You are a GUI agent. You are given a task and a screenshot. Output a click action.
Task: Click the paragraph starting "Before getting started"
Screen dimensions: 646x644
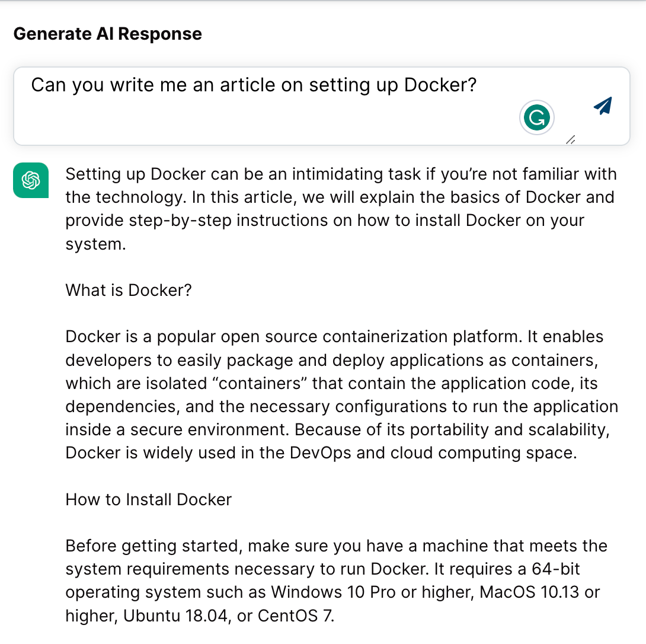[336, 581]
